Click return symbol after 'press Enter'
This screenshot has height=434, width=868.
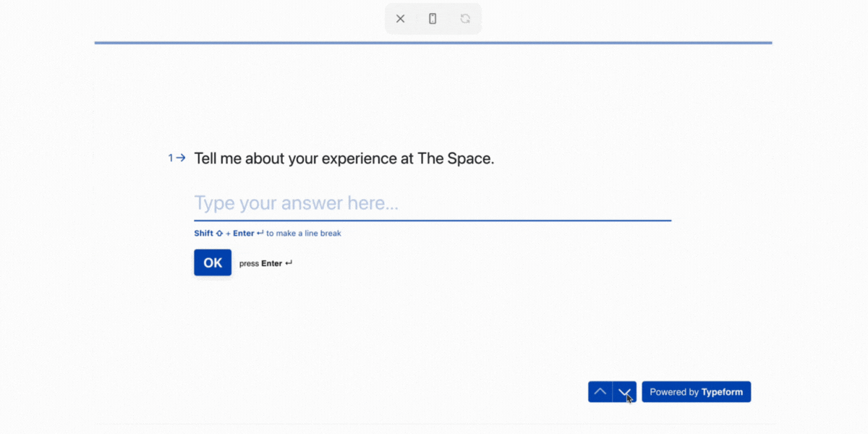(289, 263)
